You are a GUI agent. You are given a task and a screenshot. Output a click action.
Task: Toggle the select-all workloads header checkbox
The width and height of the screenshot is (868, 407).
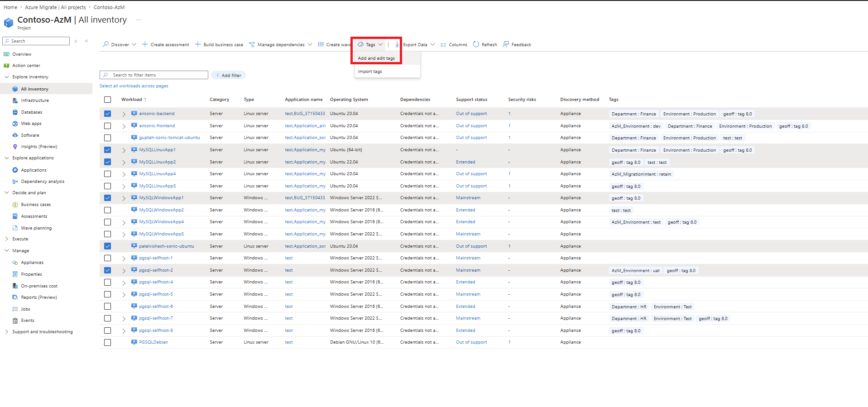click(x=107, y=100)
